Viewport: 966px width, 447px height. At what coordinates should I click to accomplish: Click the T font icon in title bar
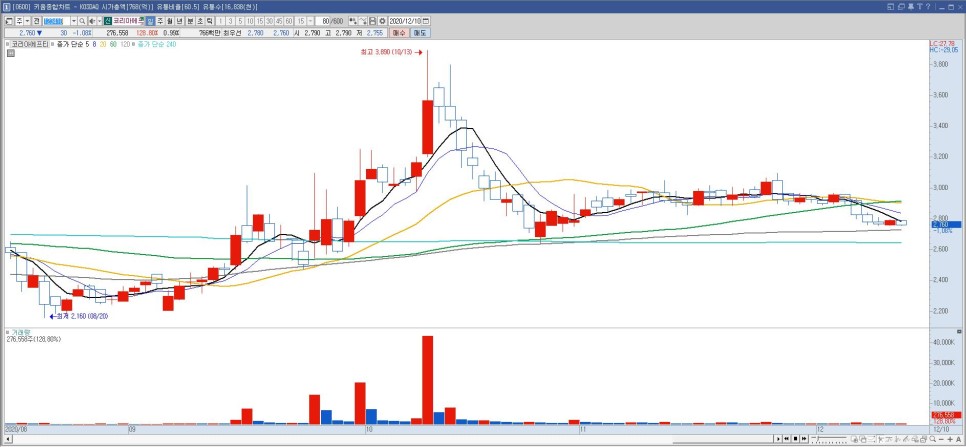pyautogui.click(x=919, y=6)
